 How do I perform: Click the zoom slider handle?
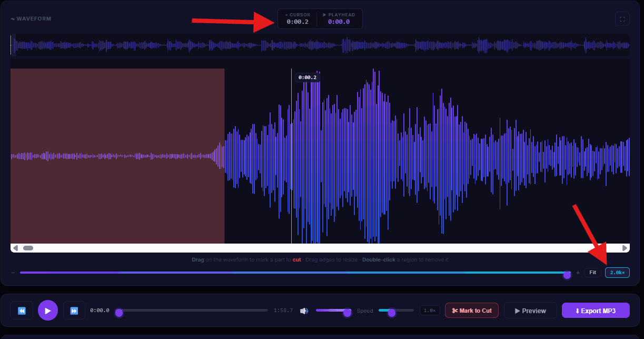pyautogui.click(x=567, y=274)
